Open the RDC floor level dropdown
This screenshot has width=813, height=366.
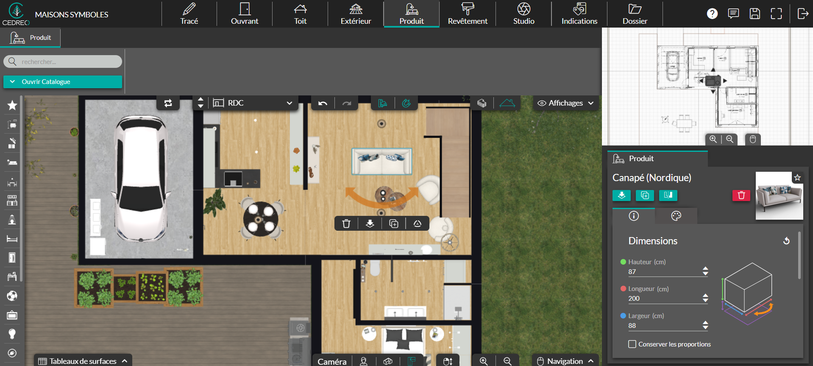click(x=253, y=103)
